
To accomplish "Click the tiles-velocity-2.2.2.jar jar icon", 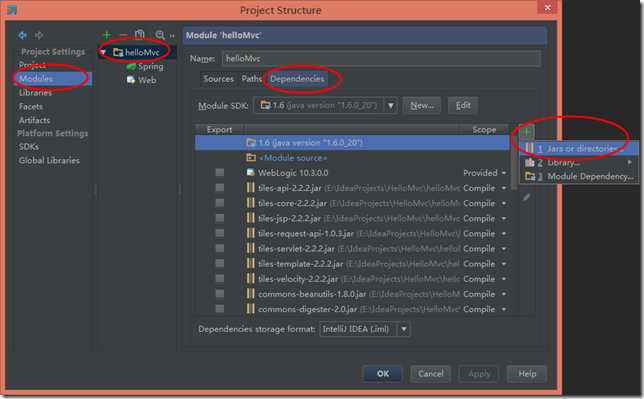I will click(x=250, y=279).
